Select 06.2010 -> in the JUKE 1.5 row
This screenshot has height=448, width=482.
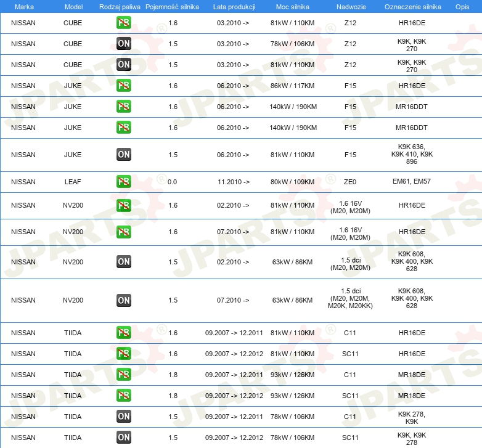coord(233,155)
